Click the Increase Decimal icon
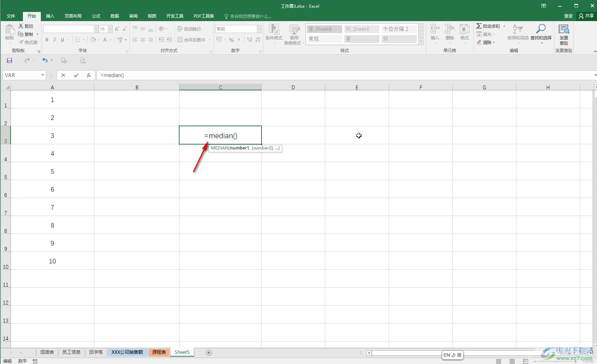This screenshot has height=364, width=597. pyautogui.click(x=250, y=40)
